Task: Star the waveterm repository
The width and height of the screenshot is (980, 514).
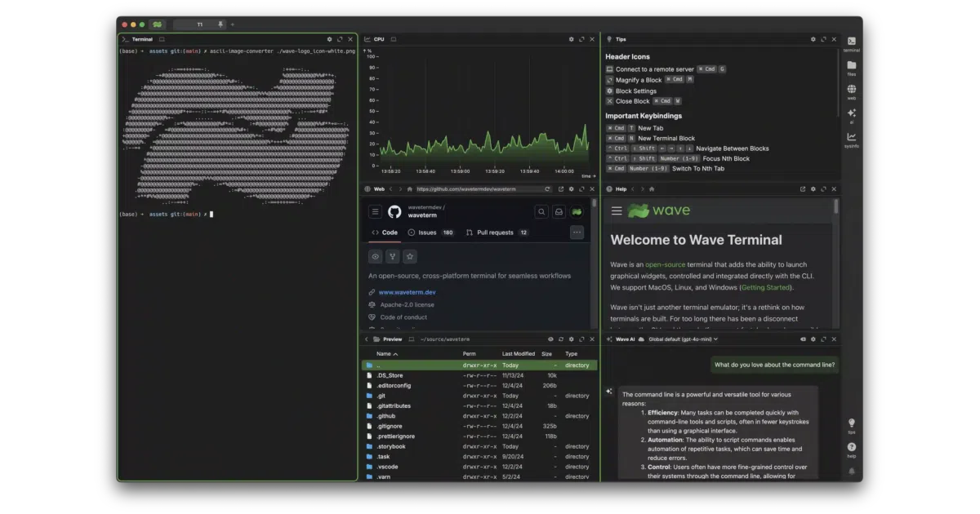Action: [410, 256]
